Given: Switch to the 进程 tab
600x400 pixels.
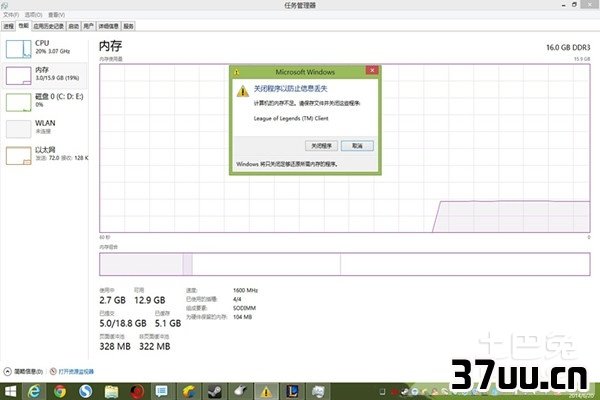Looking at the screenshot, I should (x=9, y=26).
